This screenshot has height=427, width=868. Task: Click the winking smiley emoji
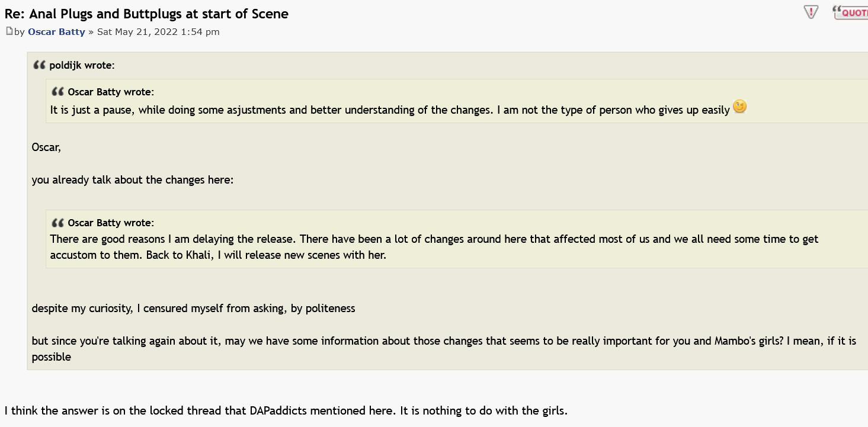pyautogui.click(x=740, y=107)
